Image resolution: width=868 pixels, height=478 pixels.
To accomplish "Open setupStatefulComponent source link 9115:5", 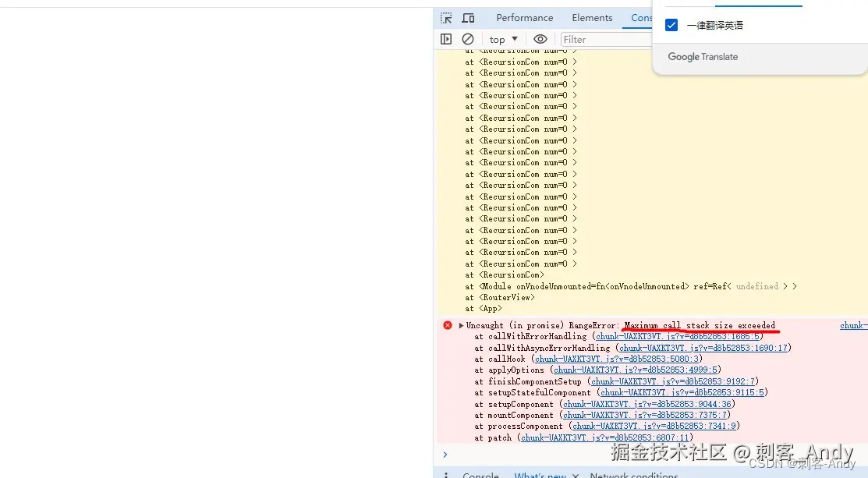I will pyautogui.click(x=682, y=393).
